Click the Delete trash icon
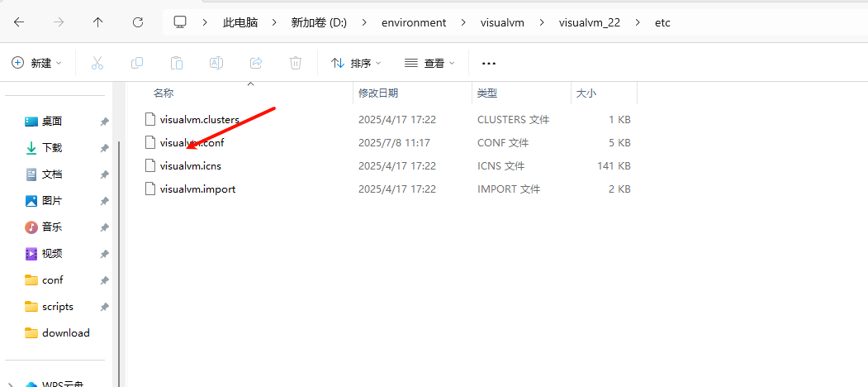The height and width of the screenshot is (387, 868). 296,63
